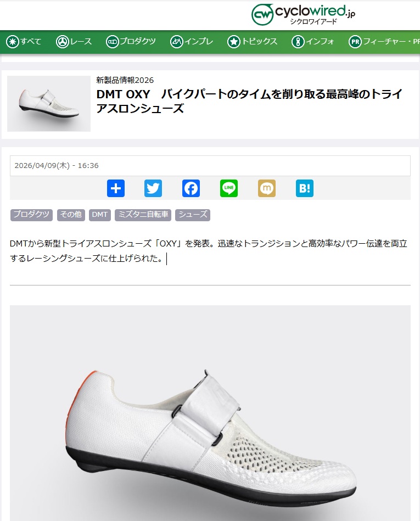Open the インプレ navigation section
This screenshot has height=521, width=420.
click(192, 42)
